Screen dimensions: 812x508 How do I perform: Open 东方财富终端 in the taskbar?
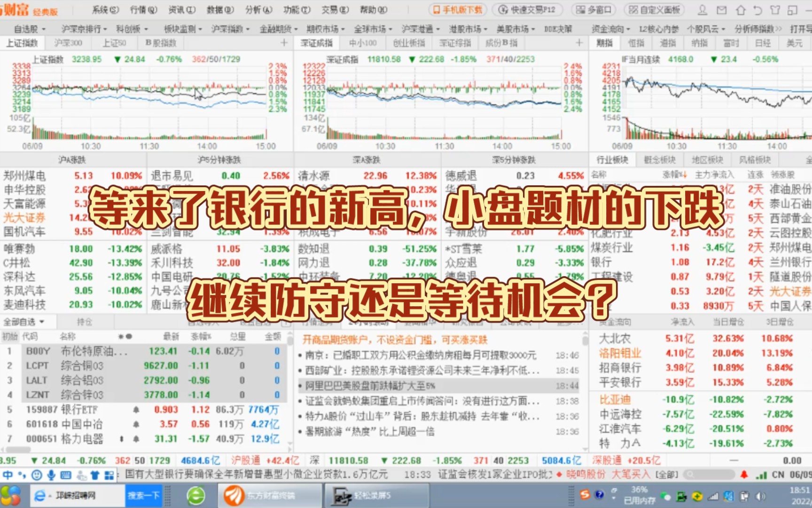[271, 496]
